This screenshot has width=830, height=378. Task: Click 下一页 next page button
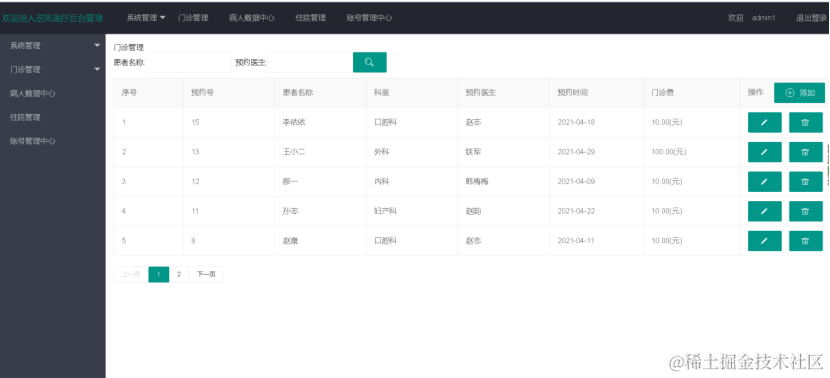tap(206, 274)
